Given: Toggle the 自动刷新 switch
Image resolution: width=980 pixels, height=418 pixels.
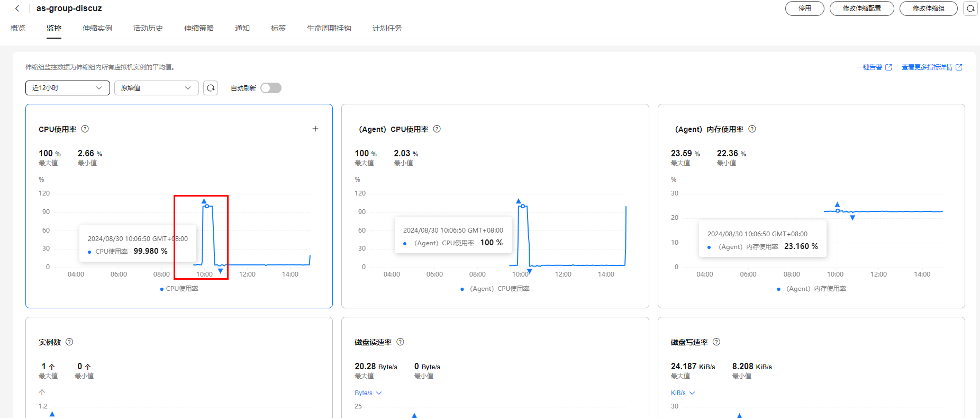Looking at the screenshot, I should (x=271, y=88).
